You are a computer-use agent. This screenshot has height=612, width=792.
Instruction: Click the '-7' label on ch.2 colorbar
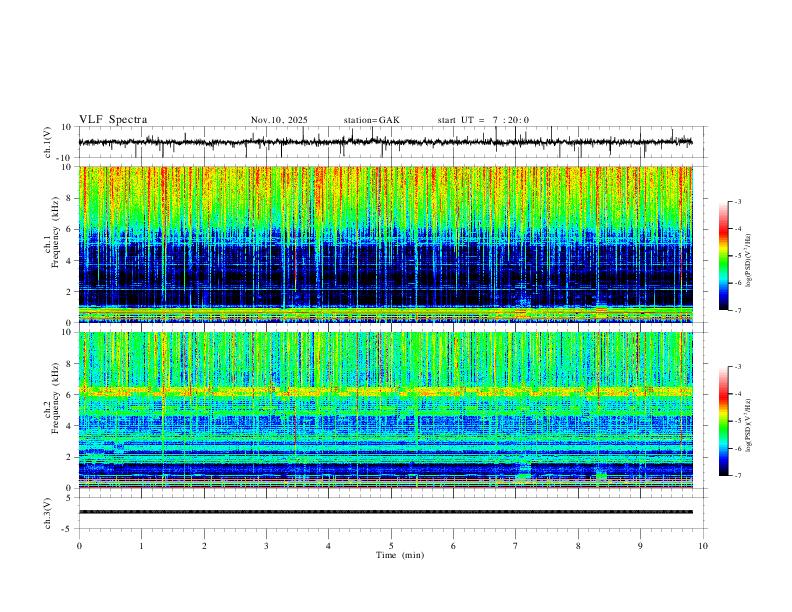pos(737,476)
